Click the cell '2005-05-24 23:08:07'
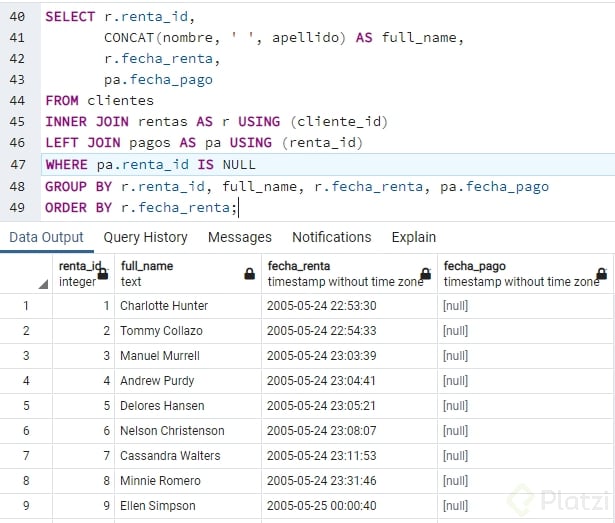 (x=349, y=431)
